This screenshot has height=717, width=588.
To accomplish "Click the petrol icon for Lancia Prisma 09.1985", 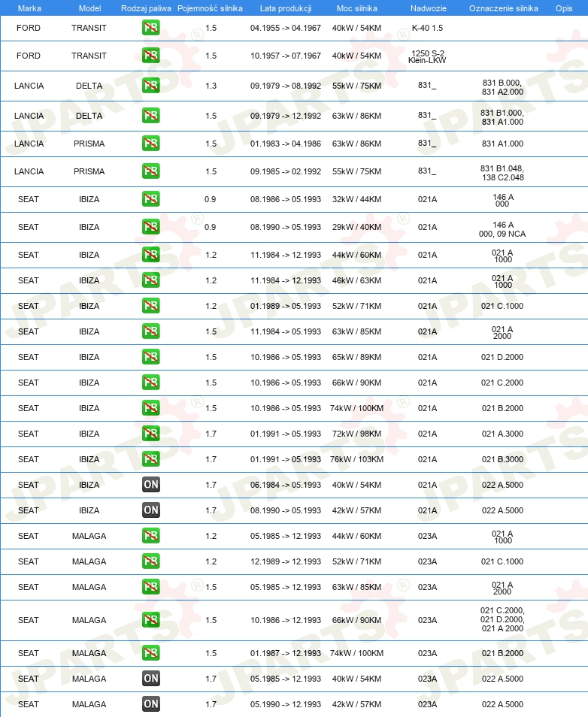I will pos(150,171).
